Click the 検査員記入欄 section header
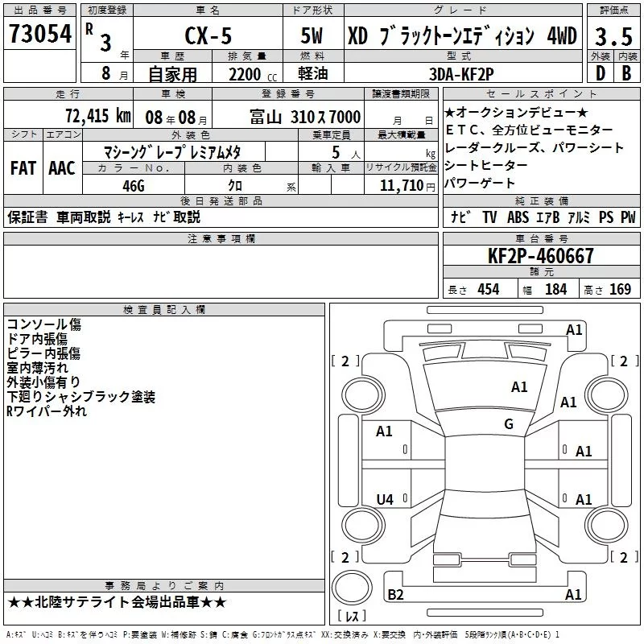This screenshot has height=644, width=644. (x=164, y=310)
